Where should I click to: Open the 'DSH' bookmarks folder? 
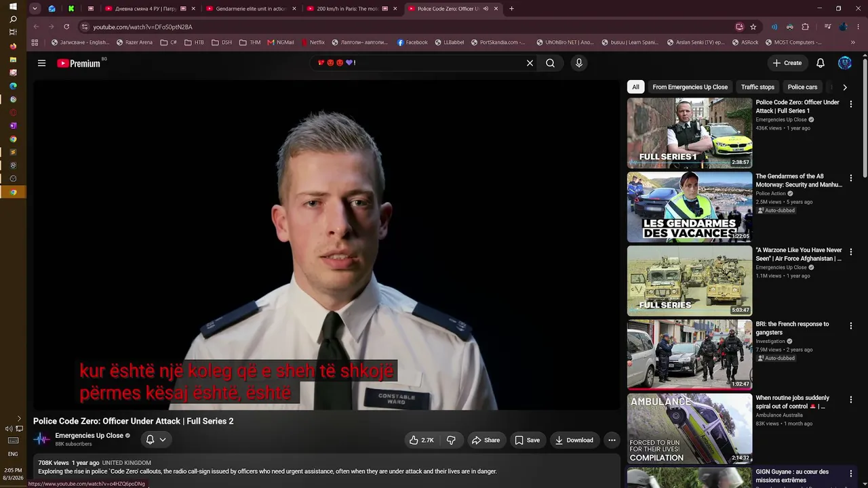click(x=222, y=42)
